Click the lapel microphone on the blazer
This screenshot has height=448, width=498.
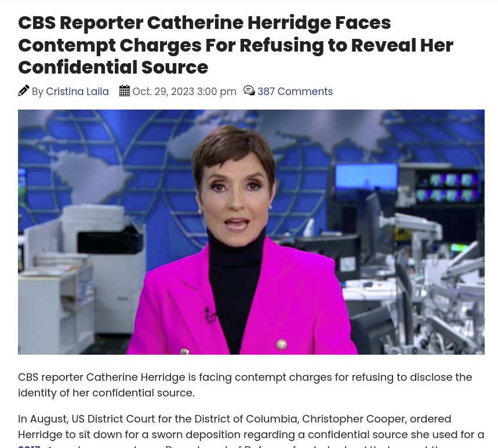tap(210, 314)
